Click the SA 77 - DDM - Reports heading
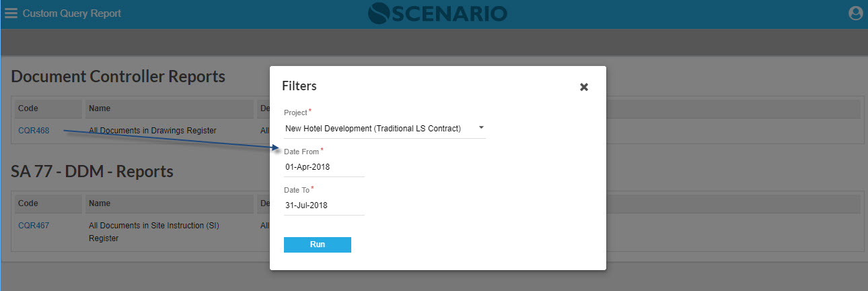The height and width of the screenshot is (291, 868). coord(92,172)
